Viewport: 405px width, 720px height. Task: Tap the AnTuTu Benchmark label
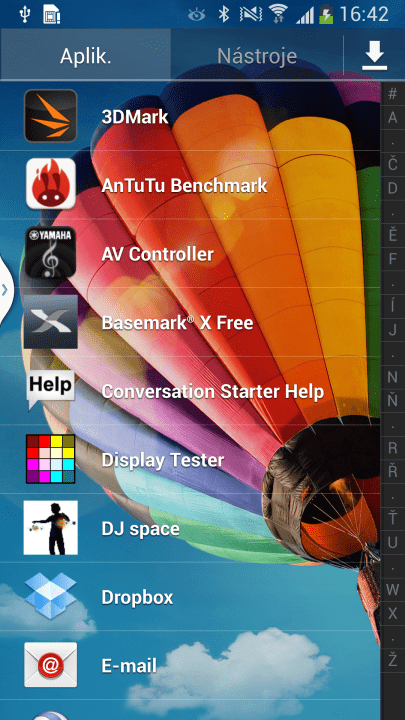184,186
